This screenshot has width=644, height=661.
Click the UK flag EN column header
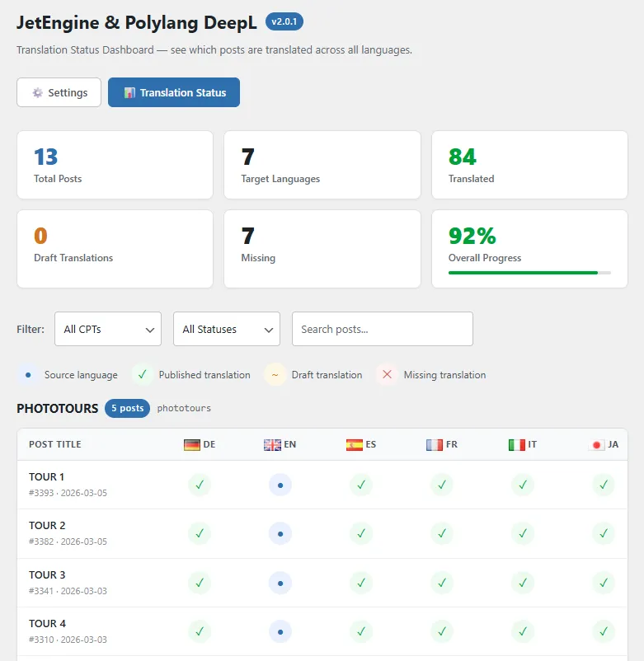coord(280,444)
